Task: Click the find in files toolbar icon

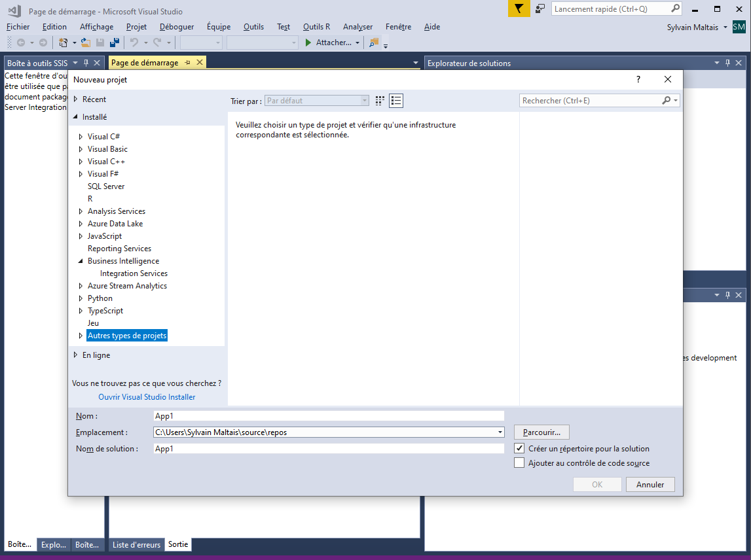Action: (x=373, y=43)
